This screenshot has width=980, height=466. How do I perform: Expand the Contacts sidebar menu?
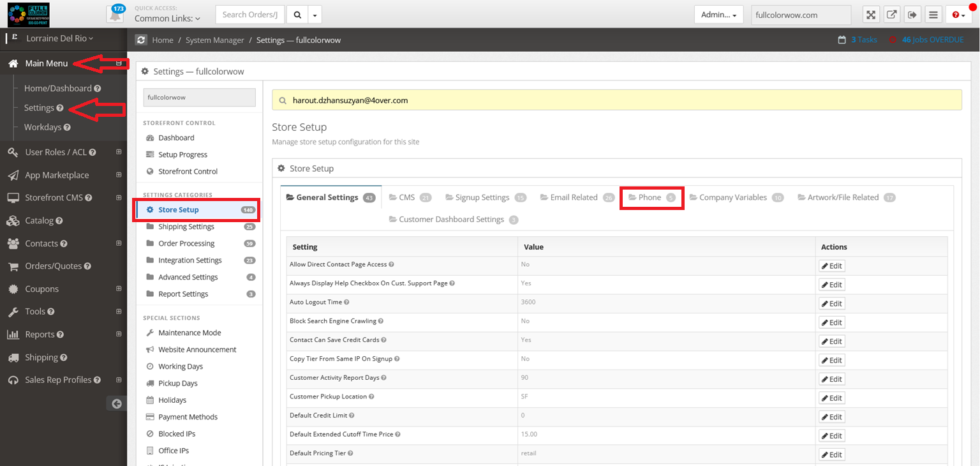(x=119, y=243)
